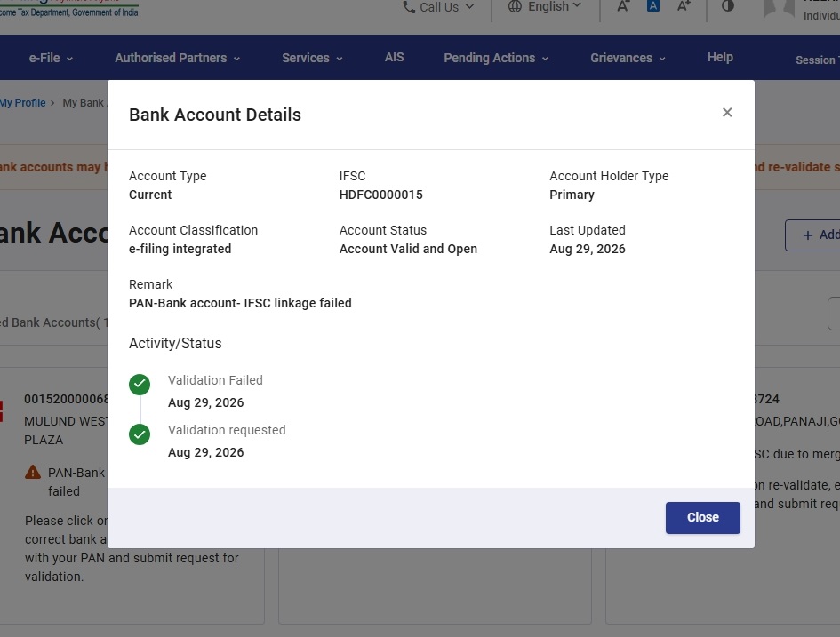Select the text e-filing integrated

(180, 249)
